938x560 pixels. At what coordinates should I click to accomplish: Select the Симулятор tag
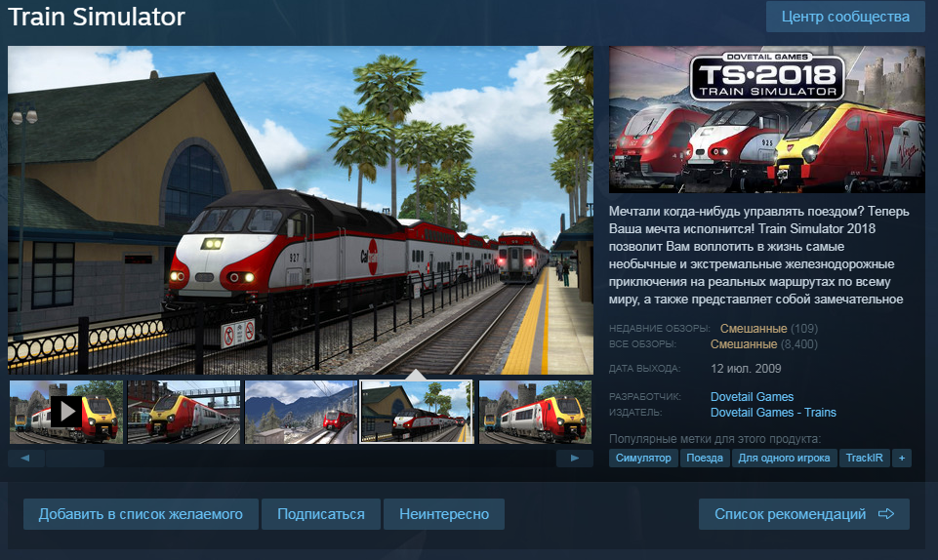643,458
